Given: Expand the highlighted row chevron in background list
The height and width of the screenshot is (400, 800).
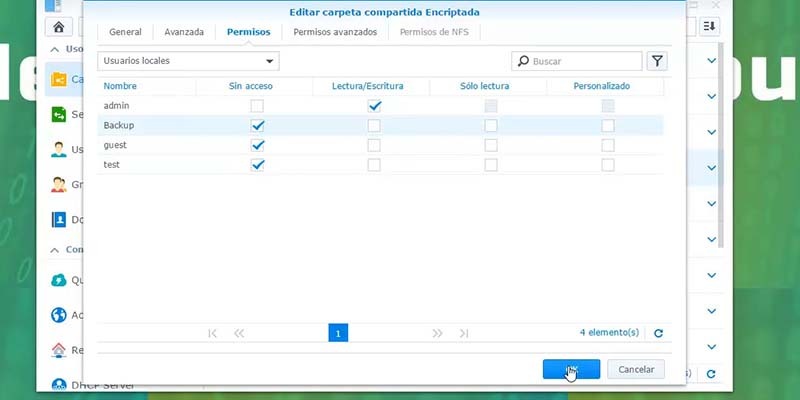Looking at the screenshot, I should coord(711,168).
